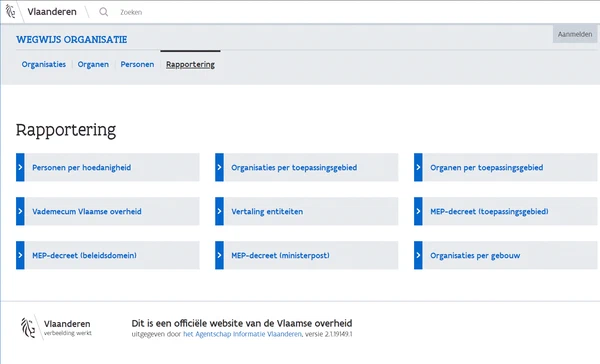This screenshot has height=364, width=600.
Task: Click the official website footer statement
Action: pyautogui.click(x=242, y=323)
